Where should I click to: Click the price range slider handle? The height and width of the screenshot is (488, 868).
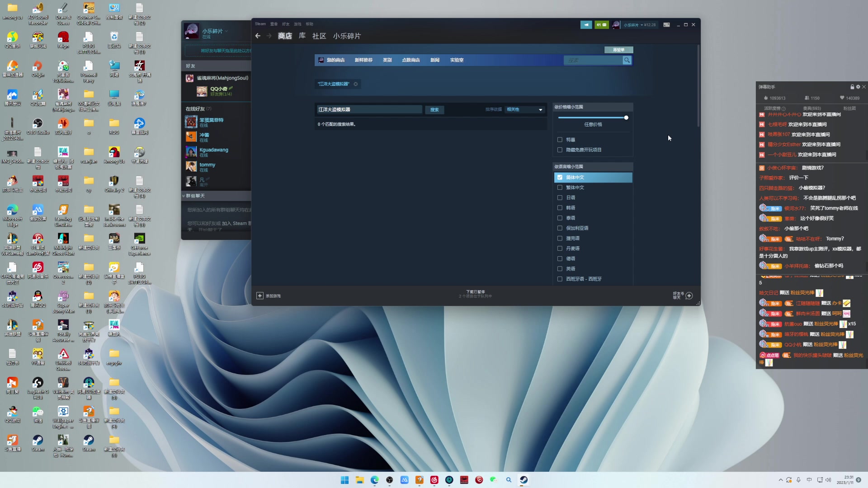click(626, 118)
